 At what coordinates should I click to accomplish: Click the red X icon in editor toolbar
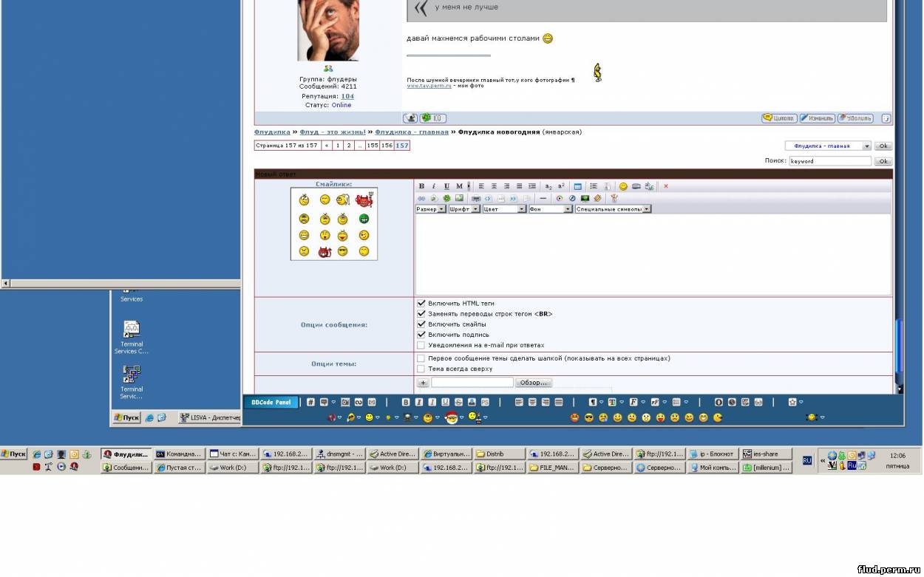click(665, 186)
